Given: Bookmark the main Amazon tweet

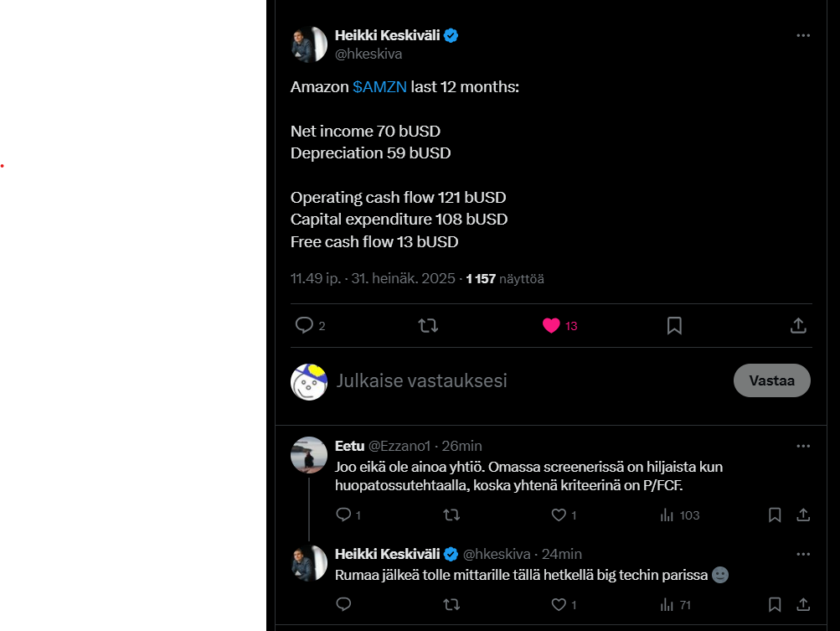Looking at the screenshot, I should point(674,325).
